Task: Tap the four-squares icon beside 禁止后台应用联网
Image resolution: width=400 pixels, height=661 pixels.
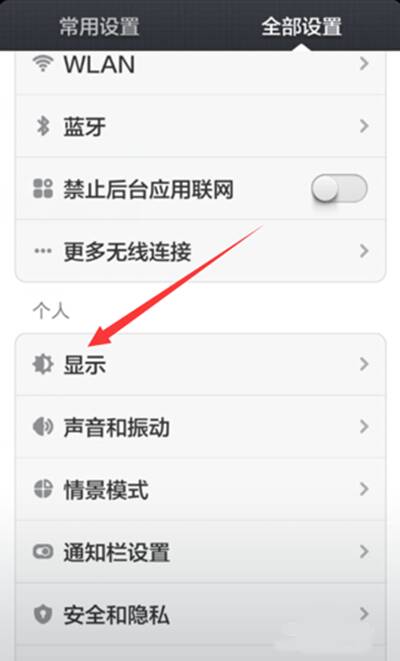Action: 43,188
